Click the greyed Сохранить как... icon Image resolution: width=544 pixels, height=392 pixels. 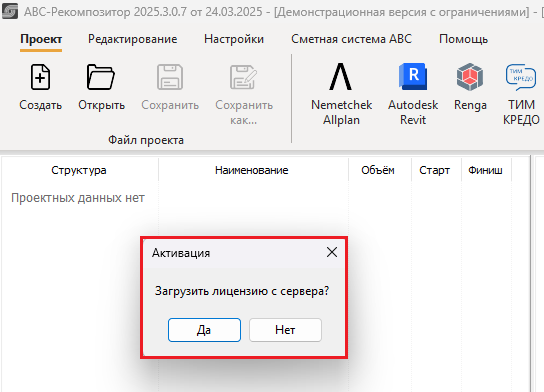click(244, 77)
